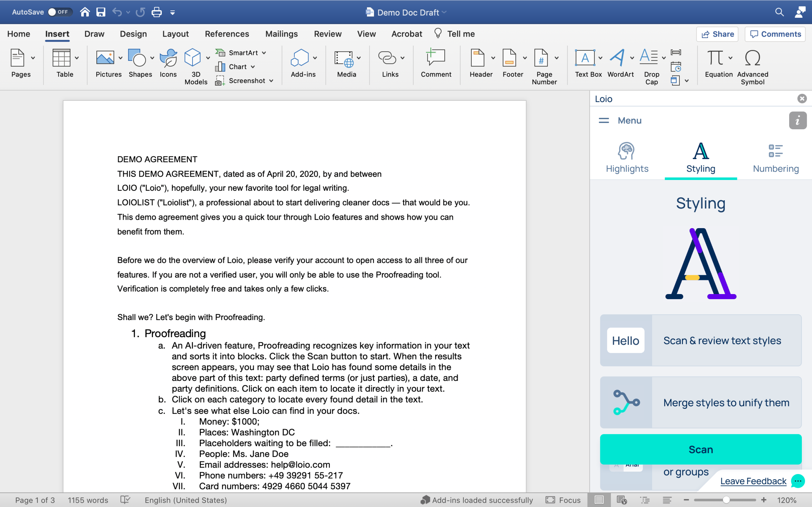Select Merge styles to unify them card
Image resolution: width=812 pixels, height=507 pixels.
point(701,403)
